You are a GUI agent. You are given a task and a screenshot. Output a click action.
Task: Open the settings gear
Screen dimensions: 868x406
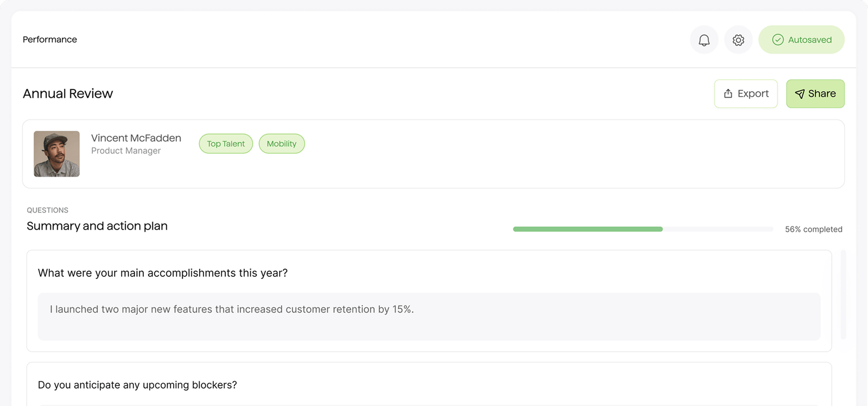(x=738, y=40)
